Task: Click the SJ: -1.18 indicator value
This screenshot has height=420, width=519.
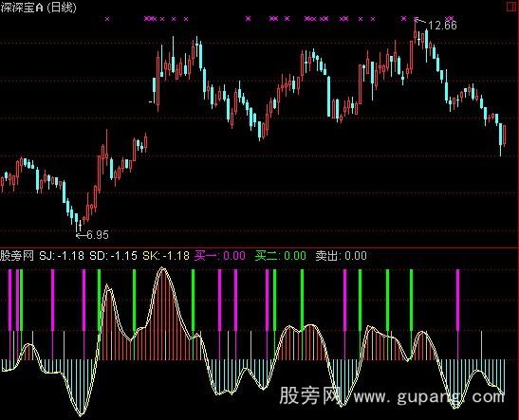Action: [x=62, y=256]
